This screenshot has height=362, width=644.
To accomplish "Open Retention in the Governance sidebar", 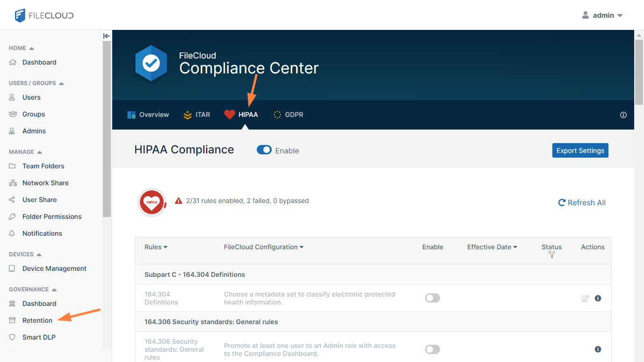I will [37, 320].
